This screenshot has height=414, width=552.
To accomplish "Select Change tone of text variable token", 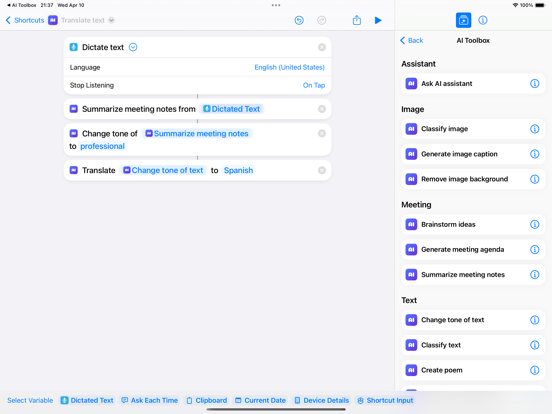I will (163, 170).
